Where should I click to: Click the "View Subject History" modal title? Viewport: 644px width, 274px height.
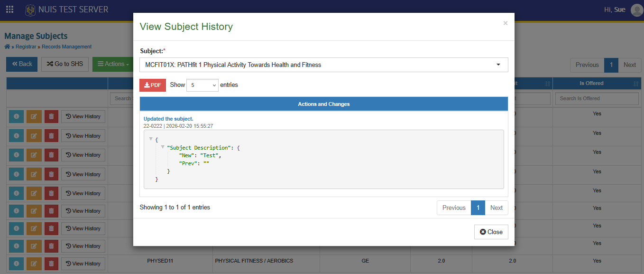(186, 27)
